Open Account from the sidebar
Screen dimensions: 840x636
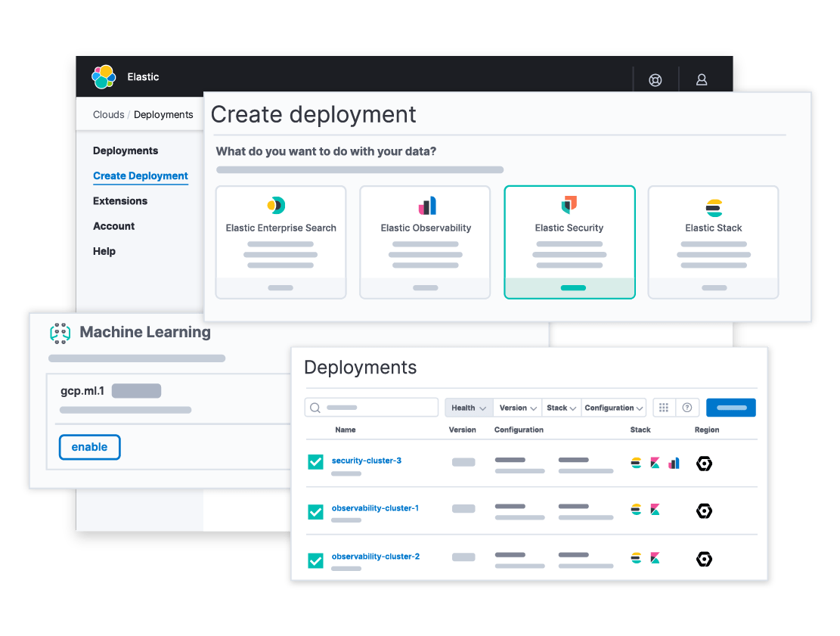coord(114,226)
